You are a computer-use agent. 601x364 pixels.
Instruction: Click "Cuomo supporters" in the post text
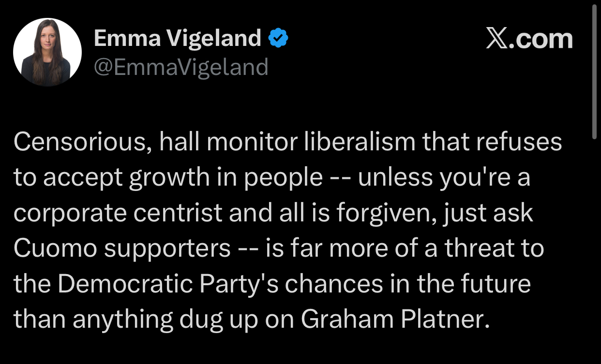click(122, 248)
